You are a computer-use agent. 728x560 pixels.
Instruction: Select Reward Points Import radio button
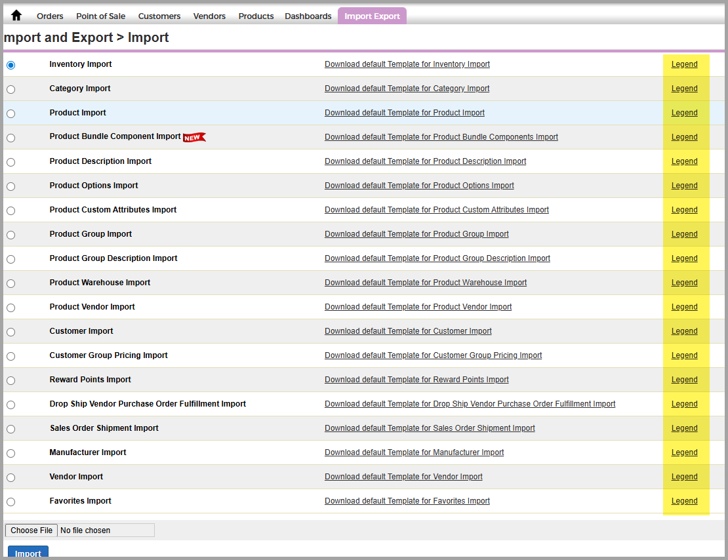10,380
